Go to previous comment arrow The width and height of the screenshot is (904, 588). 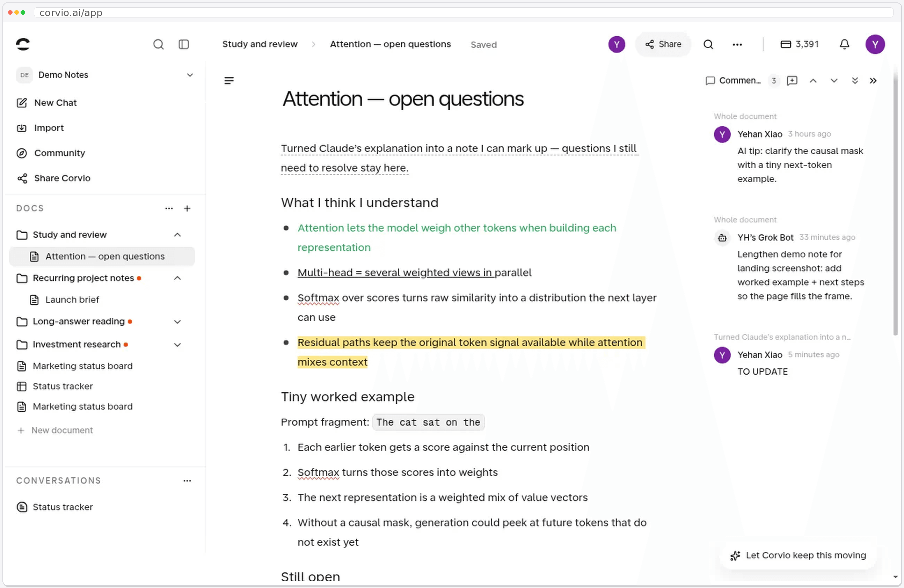(x=813, y=80)
